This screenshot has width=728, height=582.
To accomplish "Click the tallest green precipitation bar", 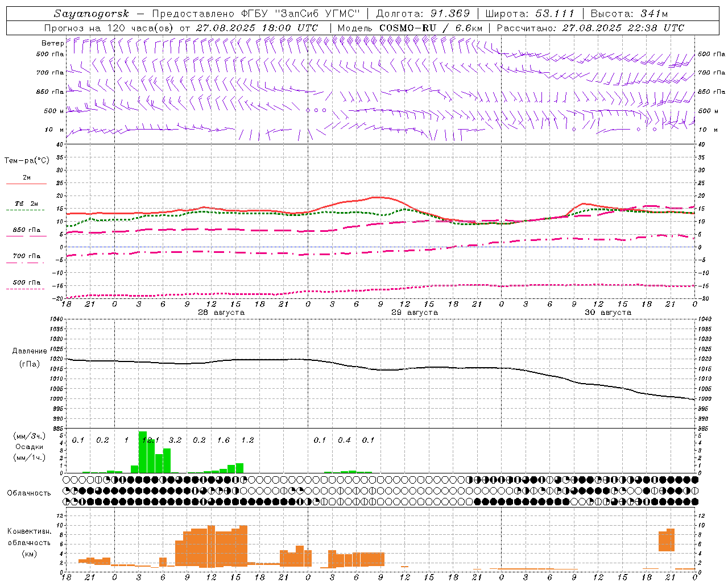I will (143, 452).
